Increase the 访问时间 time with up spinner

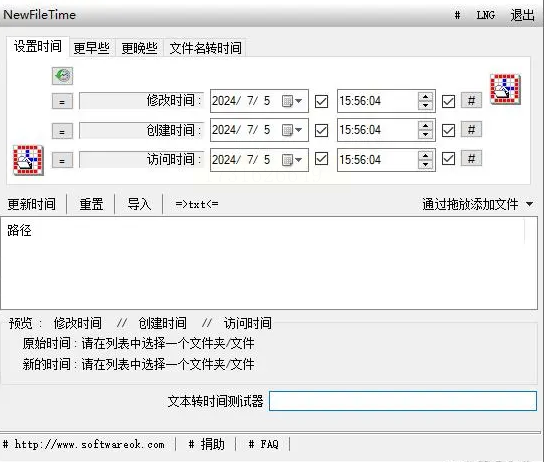pos(425,155)
